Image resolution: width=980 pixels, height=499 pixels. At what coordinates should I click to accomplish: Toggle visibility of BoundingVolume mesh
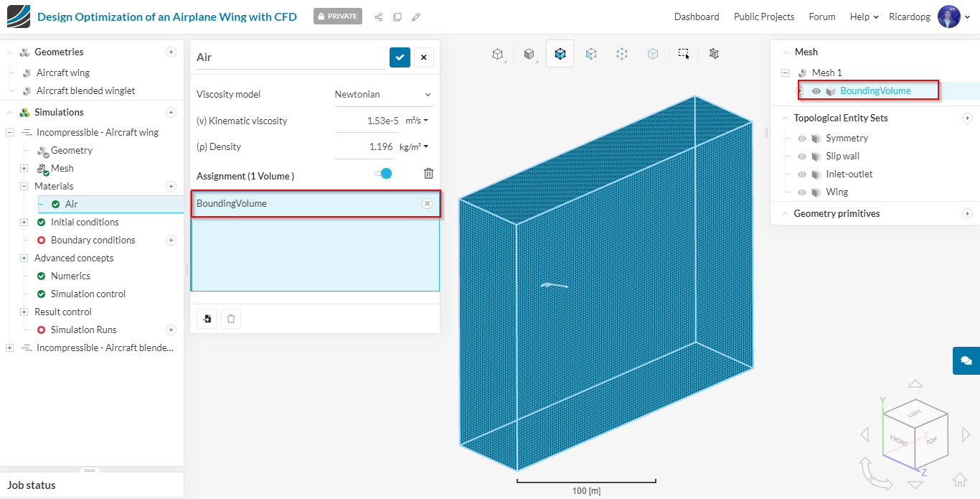(x=816, y=91)
